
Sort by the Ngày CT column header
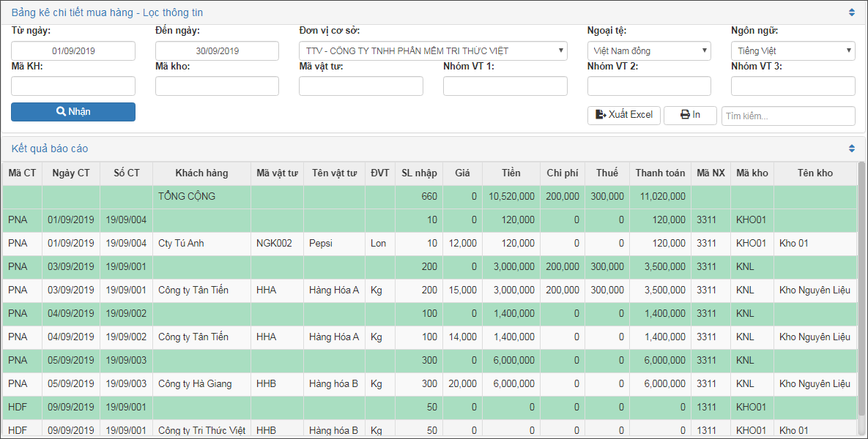(71, 173)
